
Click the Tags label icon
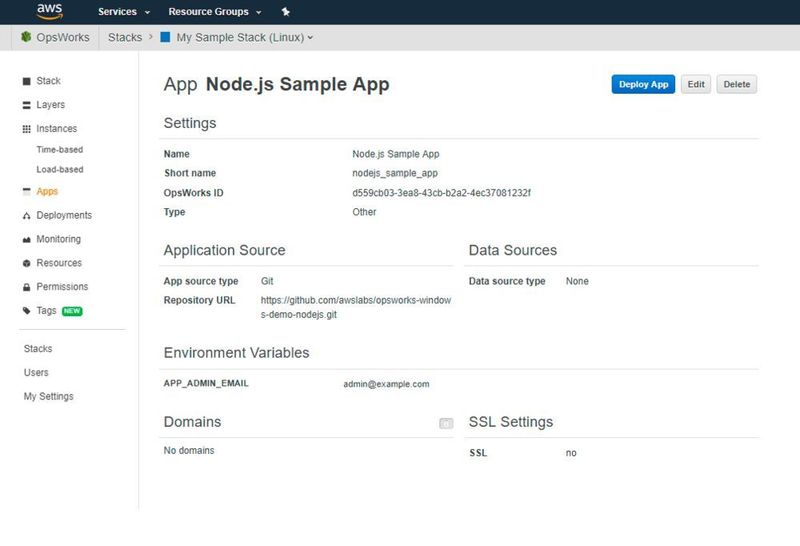(x=27, y=311)
